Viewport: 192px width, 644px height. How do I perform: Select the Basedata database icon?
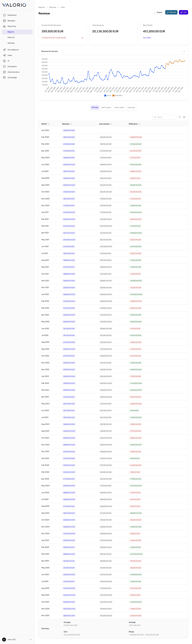point(4,21)
